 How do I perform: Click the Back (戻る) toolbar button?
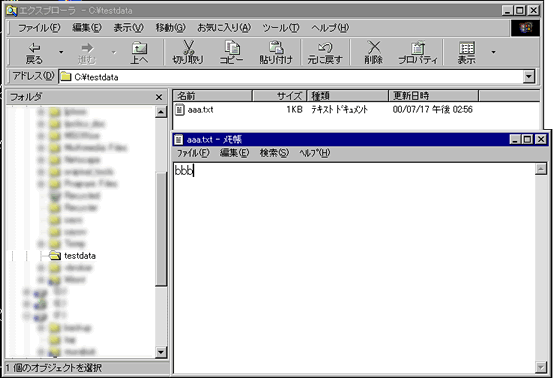pos(34,53)
